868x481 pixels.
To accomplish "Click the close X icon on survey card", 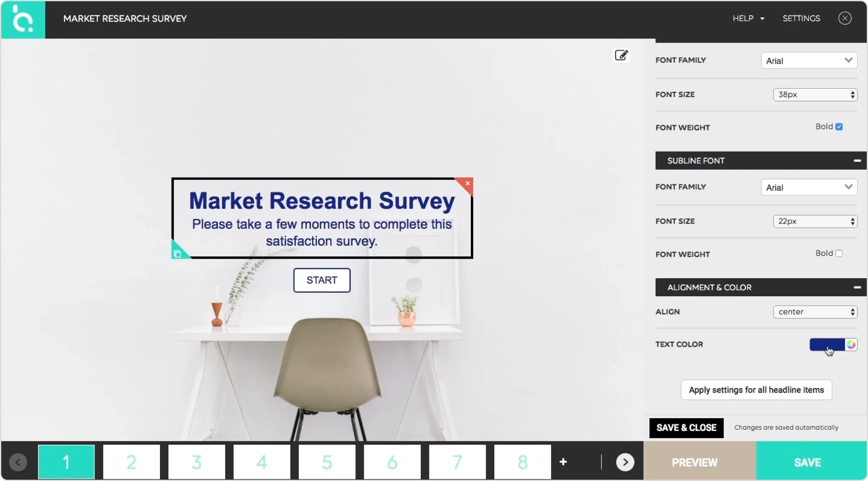I will click(x=468, y=183).
